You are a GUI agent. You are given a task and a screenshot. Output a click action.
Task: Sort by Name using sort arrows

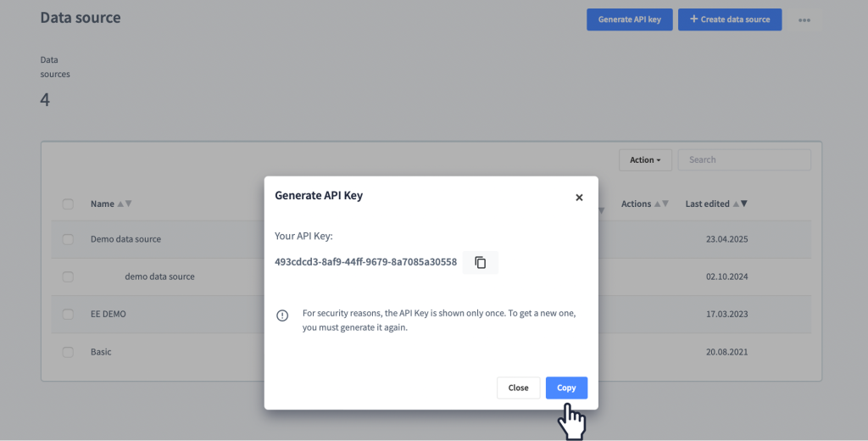(125, 204)
